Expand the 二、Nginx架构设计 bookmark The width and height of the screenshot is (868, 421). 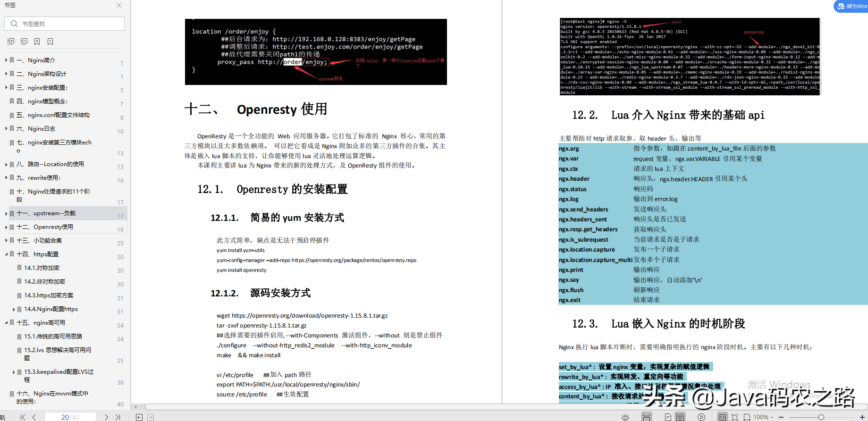(6, 74)
